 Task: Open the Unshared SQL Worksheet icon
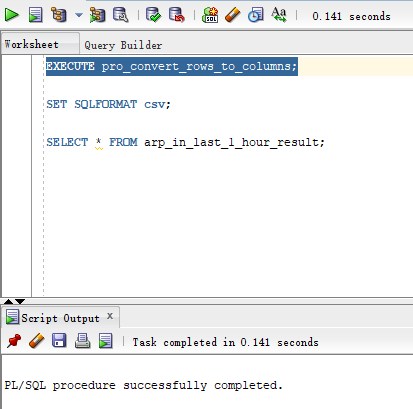coord(210,15)
